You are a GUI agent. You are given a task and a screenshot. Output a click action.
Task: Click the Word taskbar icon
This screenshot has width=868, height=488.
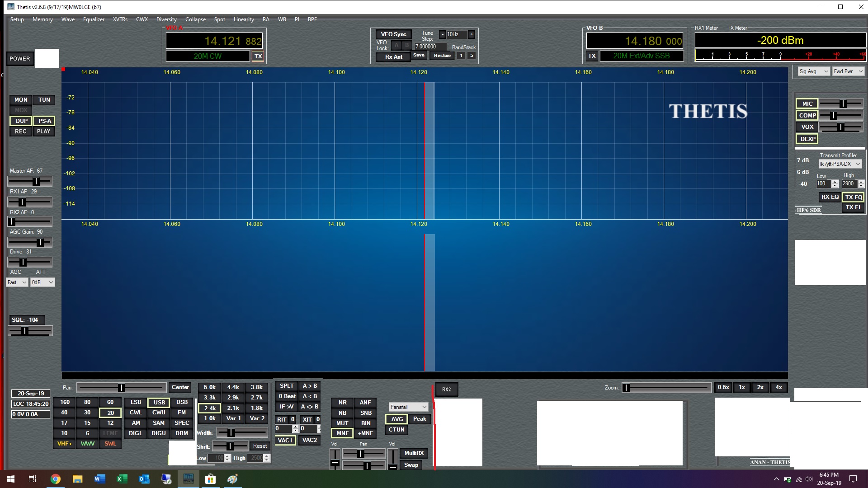coord(99,479)
